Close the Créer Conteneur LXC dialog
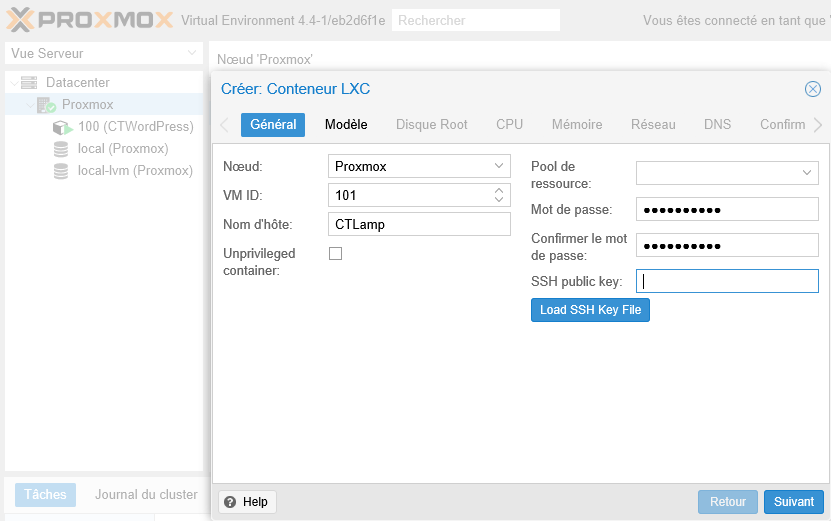The image size is (831, 521). point(812,89)
